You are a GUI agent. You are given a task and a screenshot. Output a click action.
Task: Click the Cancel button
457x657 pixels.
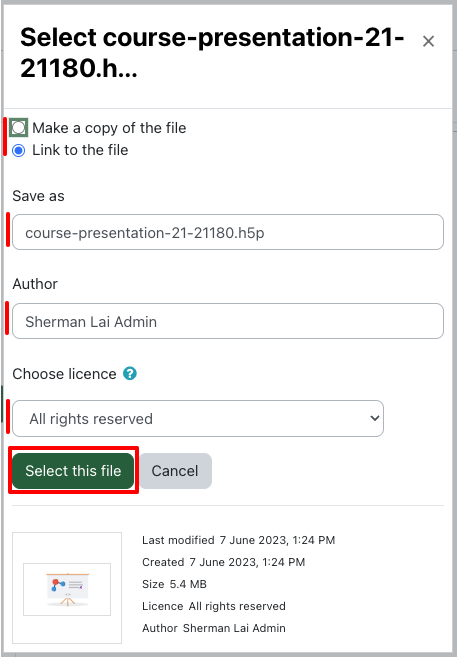pos(175,471)
